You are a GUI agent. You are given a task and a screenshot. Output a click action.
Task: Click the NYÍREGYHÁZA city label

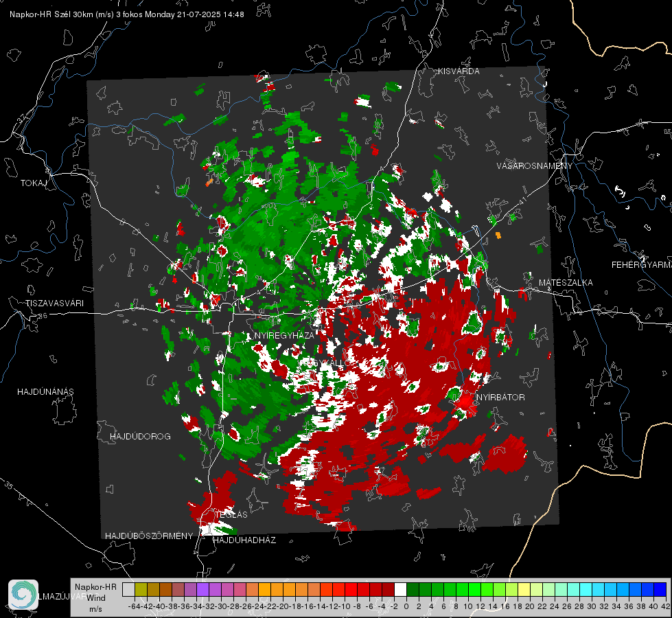284,335
